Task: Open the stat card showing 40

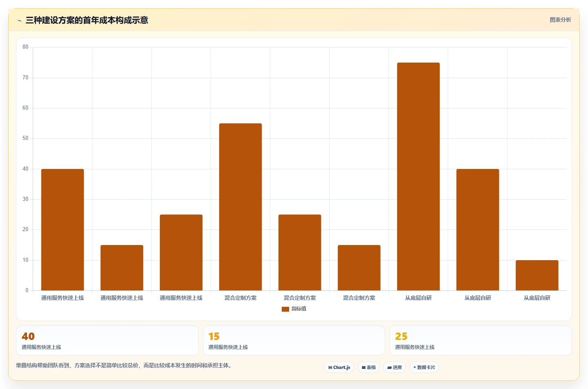Action: click(x=107, y=340)
